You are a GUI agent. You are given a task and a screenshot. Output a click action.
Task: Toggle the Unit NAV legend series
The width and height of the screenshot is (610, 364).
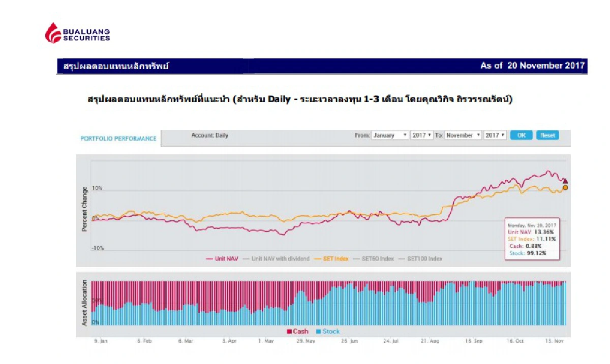click(222, 259)
